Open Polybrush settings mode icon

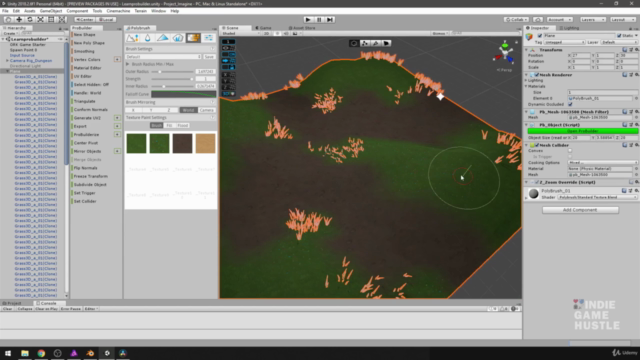pyautogui.click(x=209, y=38)
